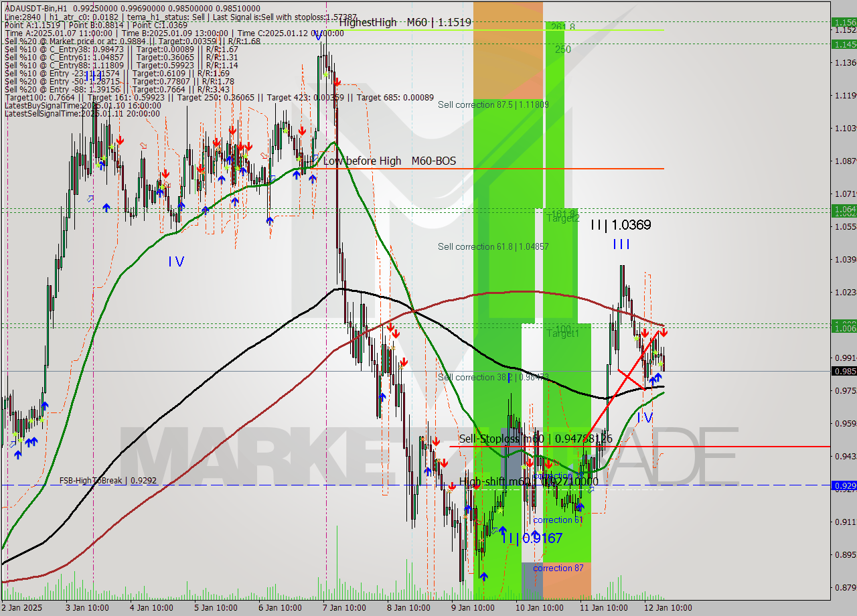Click the LatestBuySignalTime text
The image size is (857, 616).
coord(82,105)
